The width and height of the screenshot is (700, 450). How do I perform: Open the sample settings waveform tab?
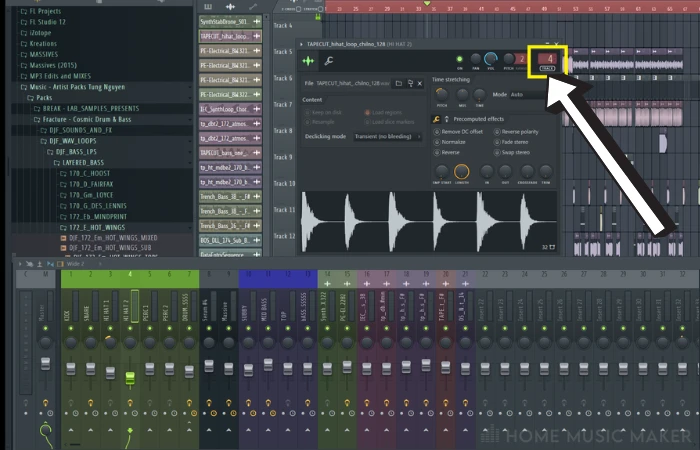[x=308, y=61]
